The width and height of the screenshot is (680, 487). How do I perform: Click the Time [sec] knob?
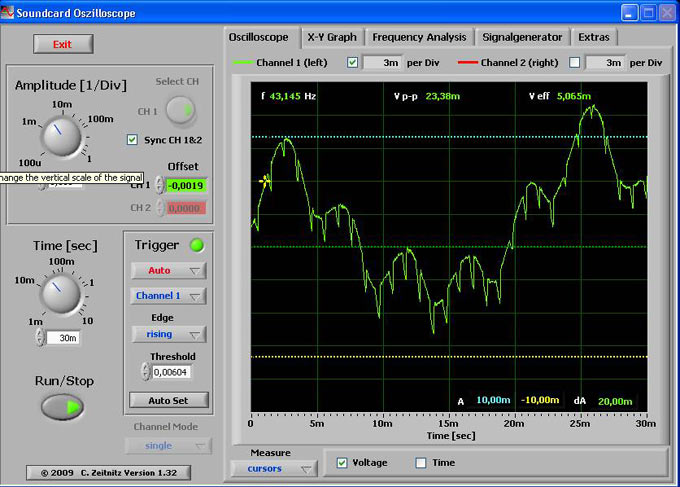pyautogui.click(x=61, y=294)
